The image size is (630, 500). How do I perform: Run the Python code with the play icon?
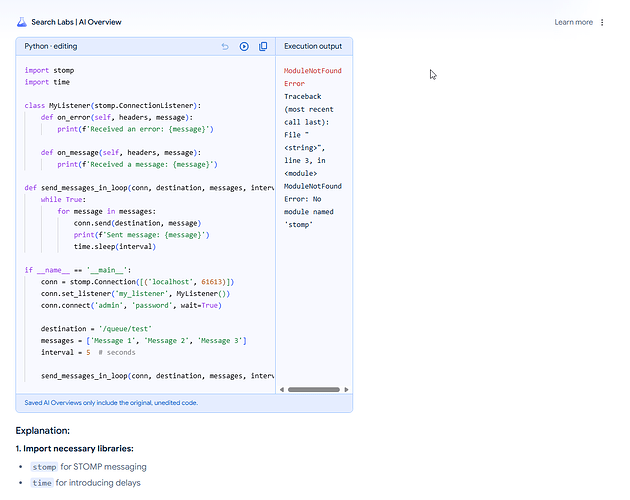[x=244, y=47]
